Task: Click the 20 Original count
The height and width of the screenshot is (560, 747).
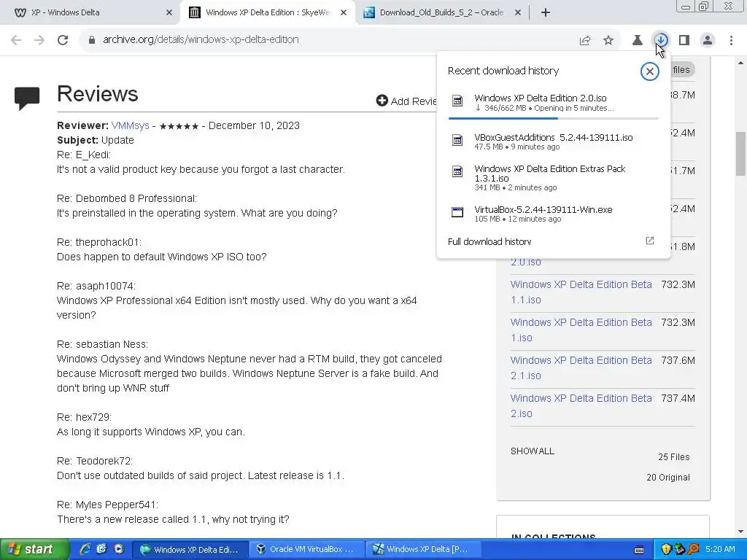Action: click(x=668, y=478)
